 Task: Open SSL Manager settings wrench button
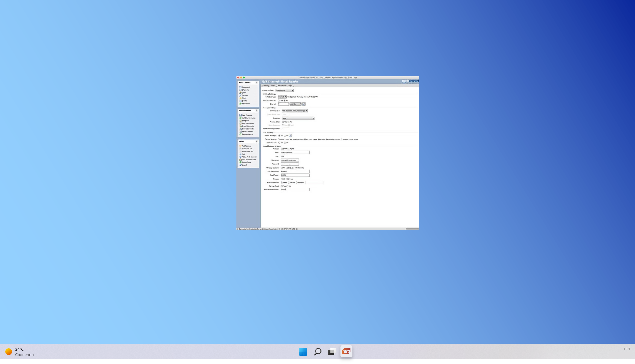[291, 135]
